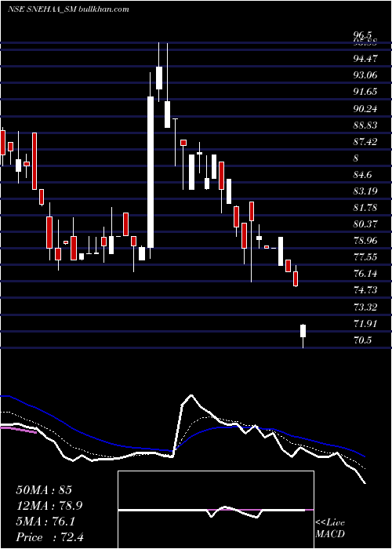
Task: Click the 50MA : 85 reading
Action: (x=44, y=490)
